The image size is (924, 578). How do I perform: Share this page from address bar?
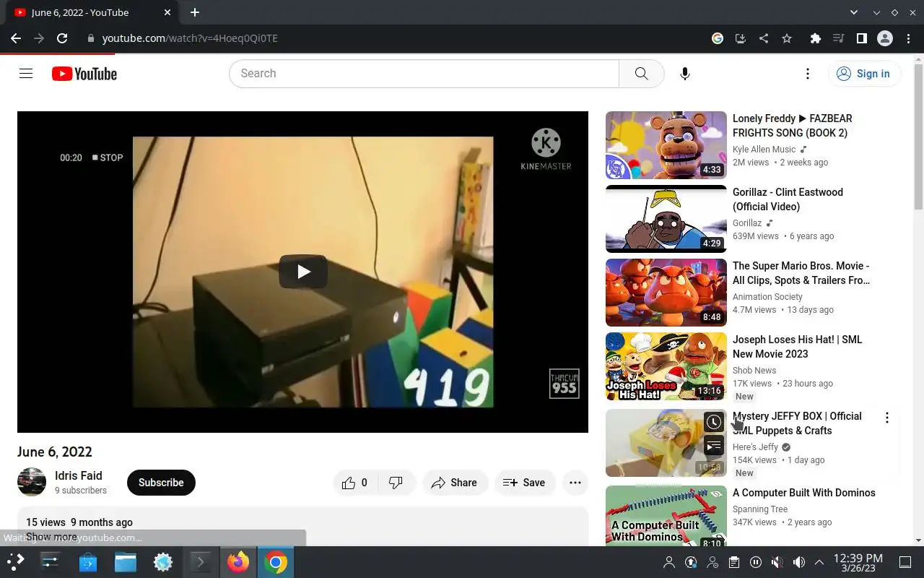coord(764,38)
